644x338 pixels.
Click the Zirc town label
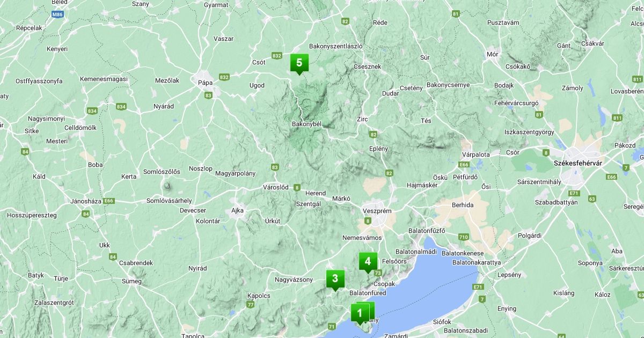tap(362, 120)
